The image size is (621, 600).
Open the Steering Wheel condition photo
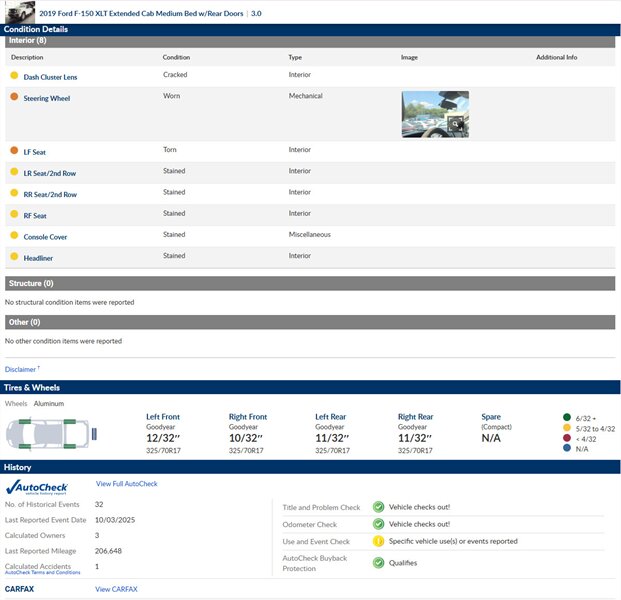(x=434, y=114)
